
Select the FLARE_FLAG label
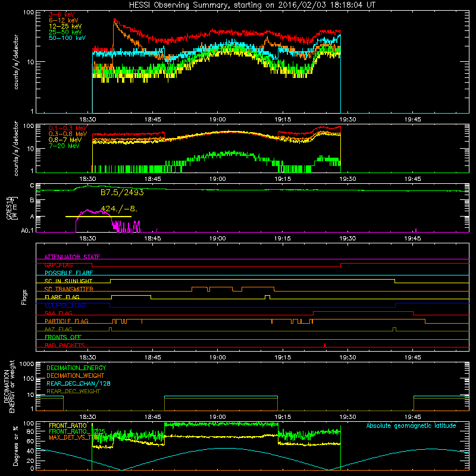click(62, 297)
